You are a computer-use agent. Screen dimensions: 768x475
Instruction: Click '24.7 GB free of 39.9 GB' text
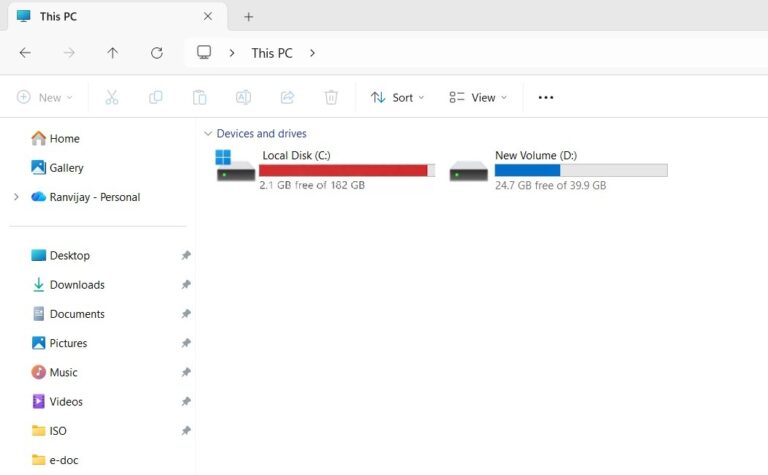point(551,185)
